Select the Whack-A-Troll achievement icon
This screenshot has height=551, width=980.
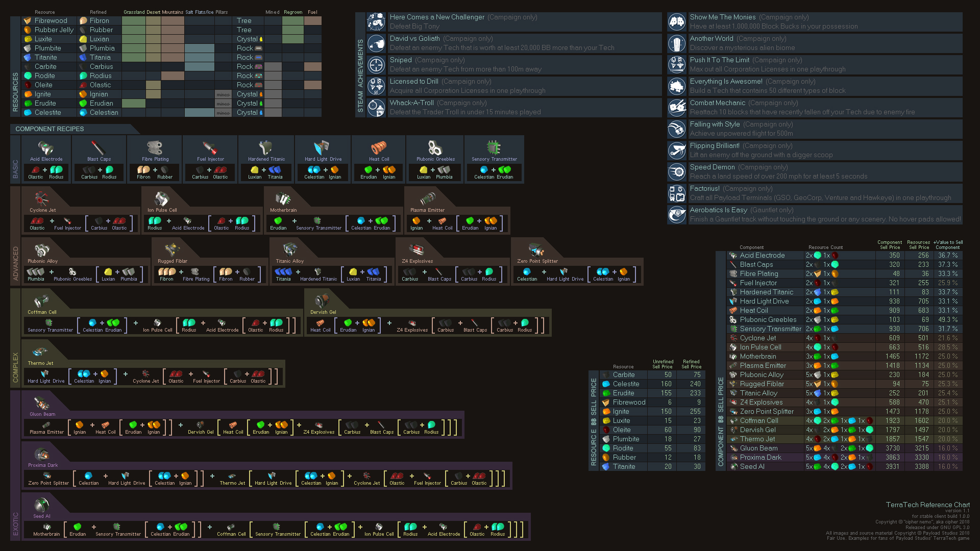point(376,108)
